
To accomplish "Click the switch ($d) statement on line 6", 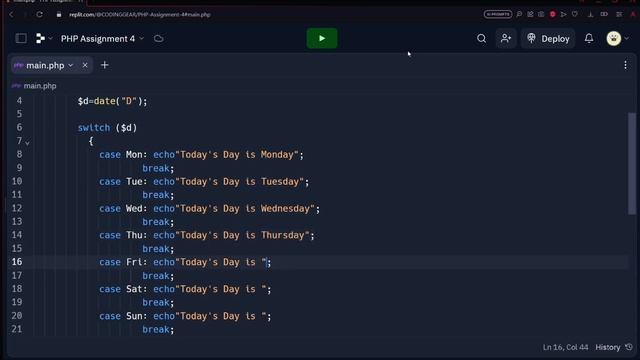I will coord(107,128).
